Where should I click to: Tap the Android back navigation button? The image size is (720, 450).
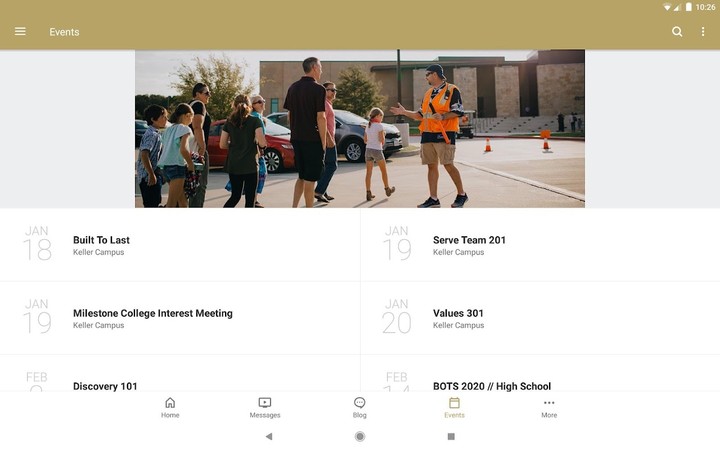tap(269, 436)
